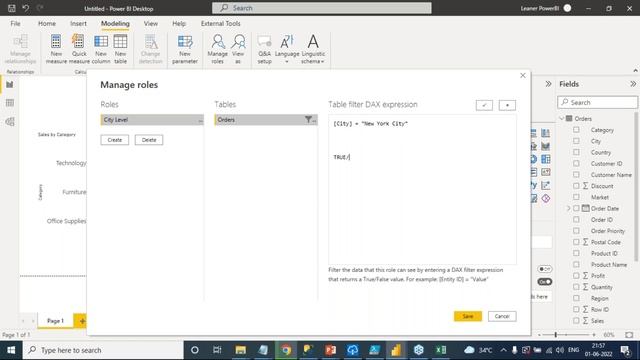
Task: Click the undo icon in title bar
Action: 25,8
